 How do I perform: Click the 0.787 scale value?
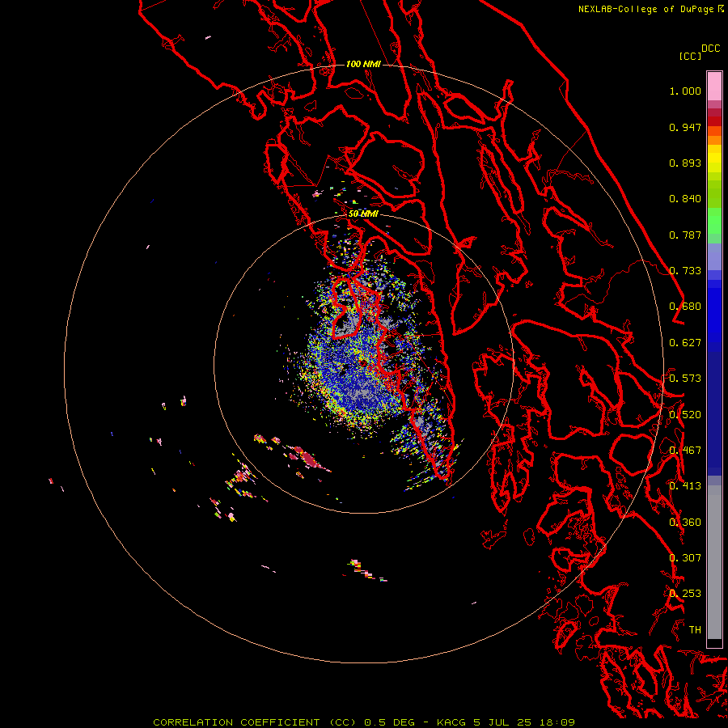click(685, 235)
